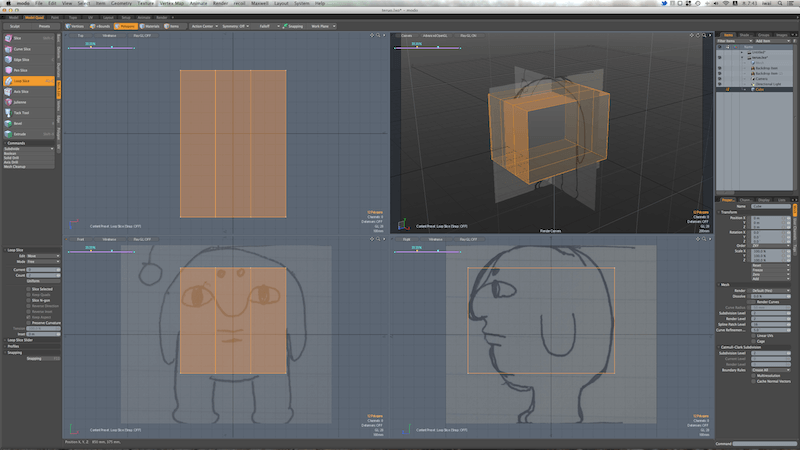800x450 pixels.
Task: Select the Bevel tool
Action: [x=29, y=123]
